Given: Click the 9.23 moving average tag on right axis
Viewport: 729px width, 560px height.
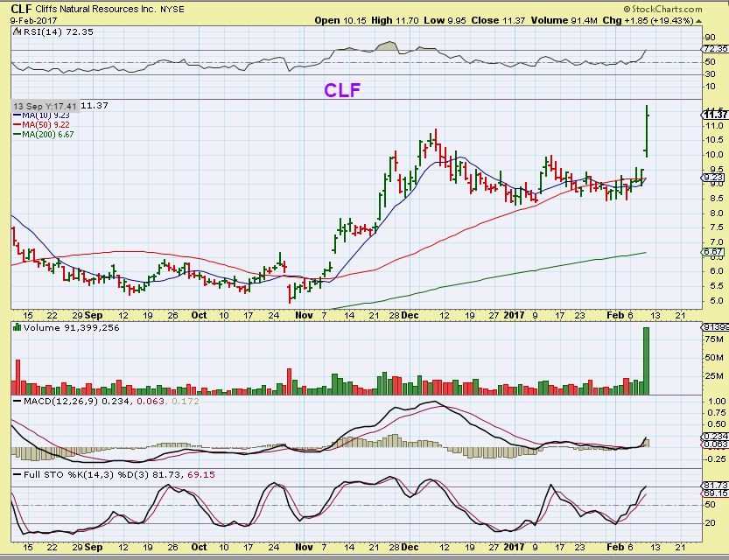Looking at the screenshot, I should [x=712, y=177].
